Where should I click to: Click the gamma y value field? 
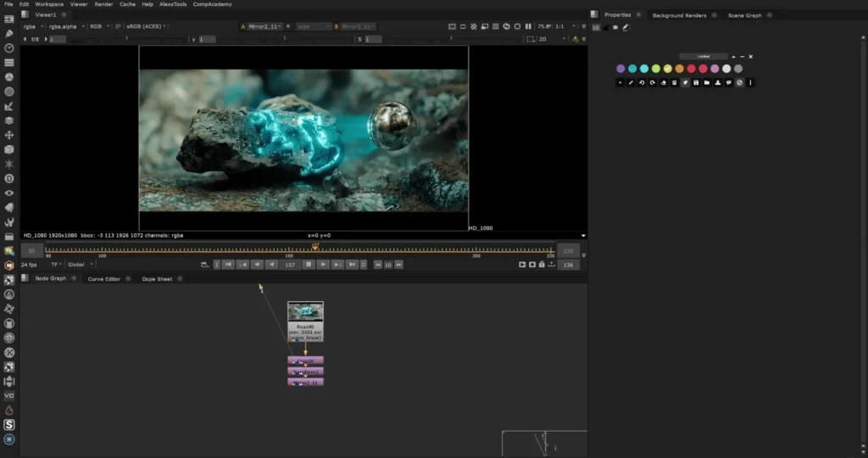click(207, 39)
